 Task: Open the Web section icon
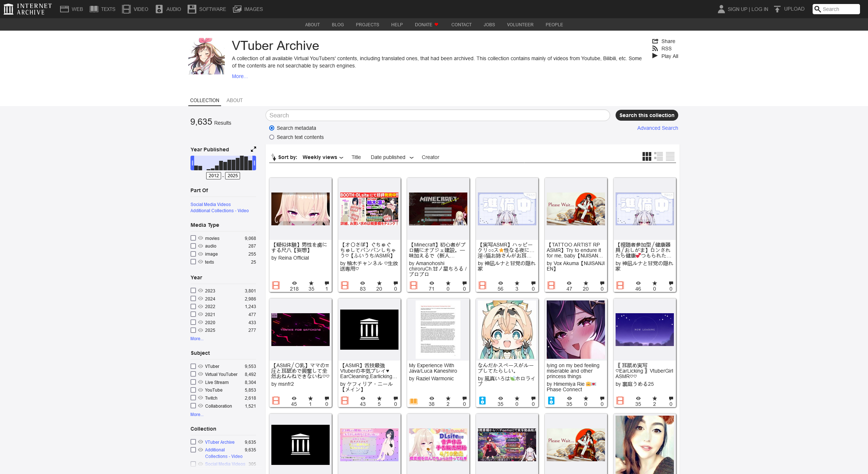64,9
